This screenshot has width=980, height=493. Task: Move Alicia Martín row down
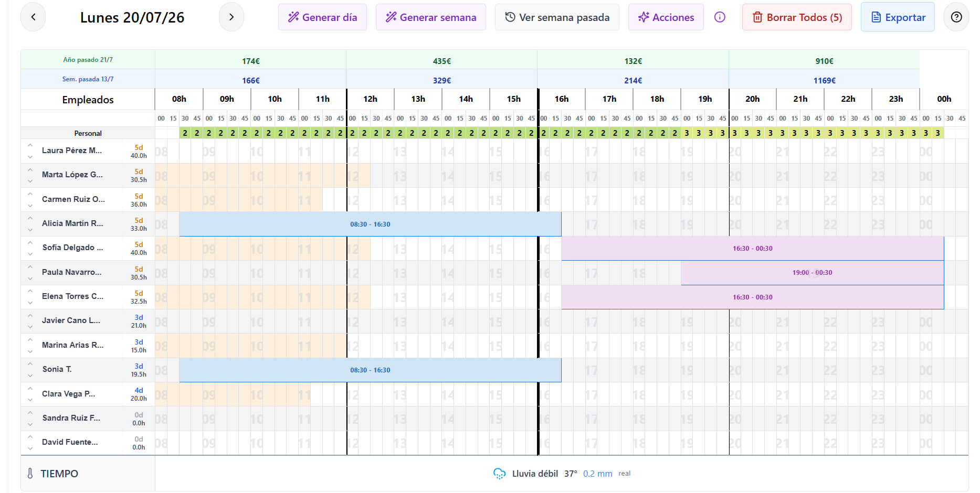[30, 230]
